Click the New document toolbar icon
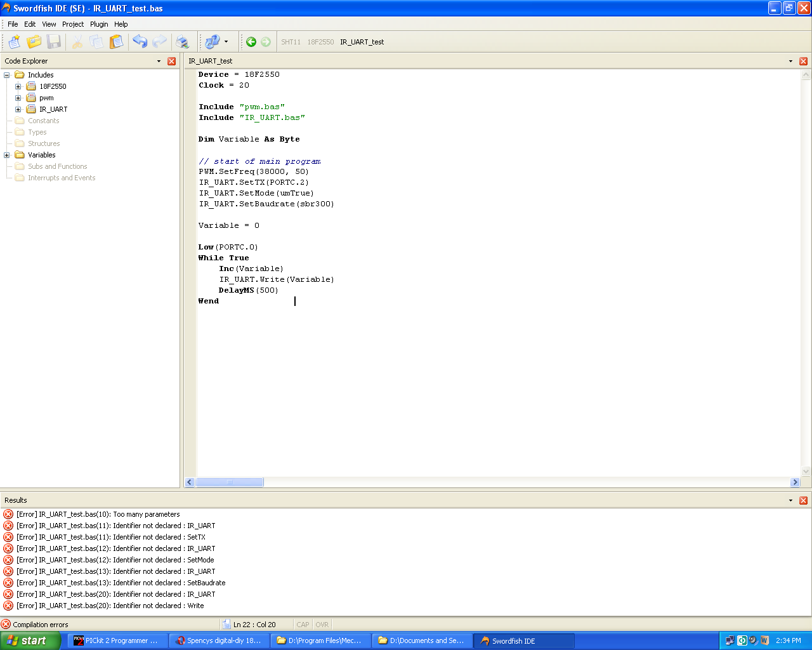Image resolution: width=812 pixels, height=650 pixels. 14,42
